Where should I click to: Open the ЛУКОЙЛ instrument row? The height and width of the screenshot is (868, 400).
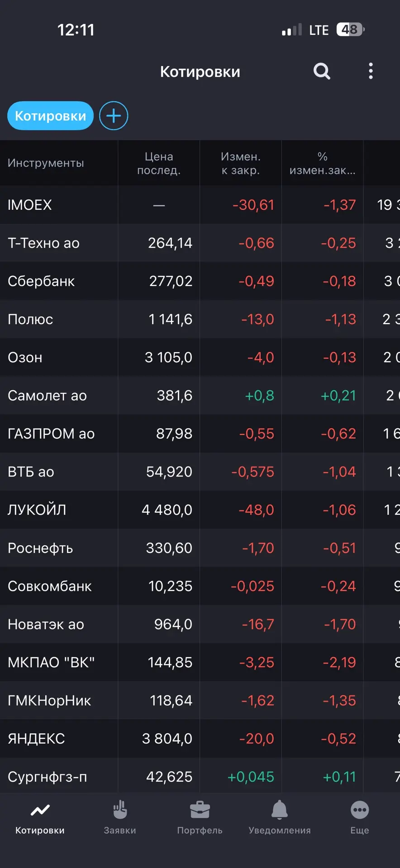point(200,510)
